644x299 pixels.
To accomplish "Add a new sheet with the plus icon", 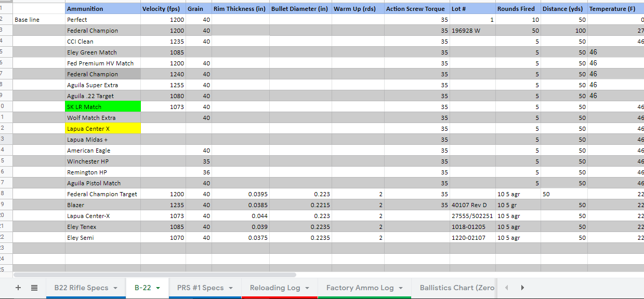I will coord(19,288).
